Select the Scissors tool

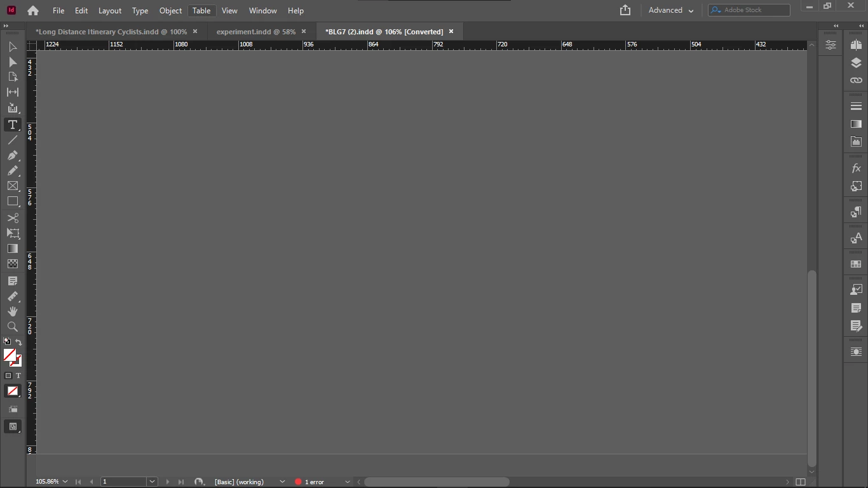pos(12,218)
